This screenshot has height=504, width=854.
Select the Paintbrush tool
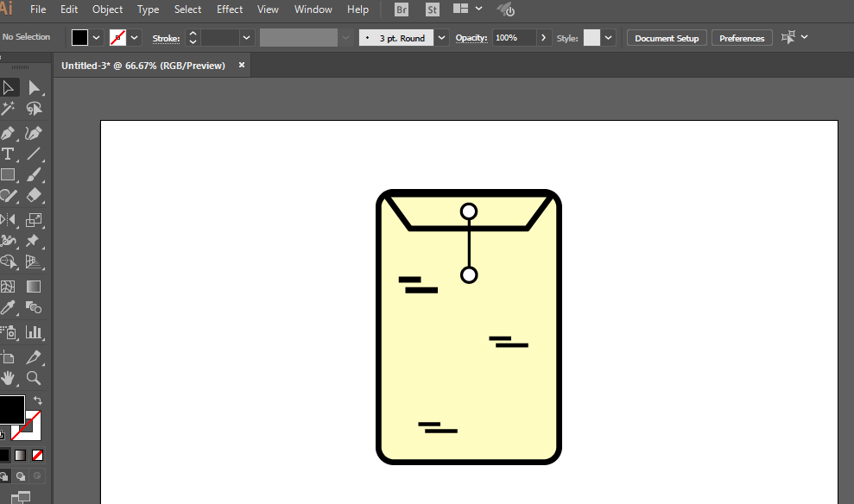(x=34, y=174)
